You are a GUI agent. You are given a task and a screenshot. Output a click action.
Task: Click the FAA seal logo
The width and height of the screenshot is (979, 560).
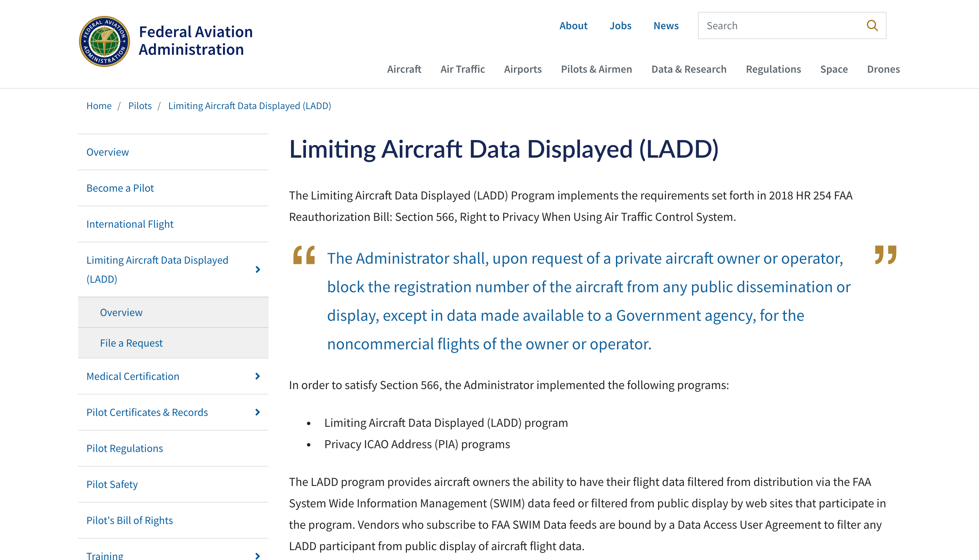tap(104, 41)
